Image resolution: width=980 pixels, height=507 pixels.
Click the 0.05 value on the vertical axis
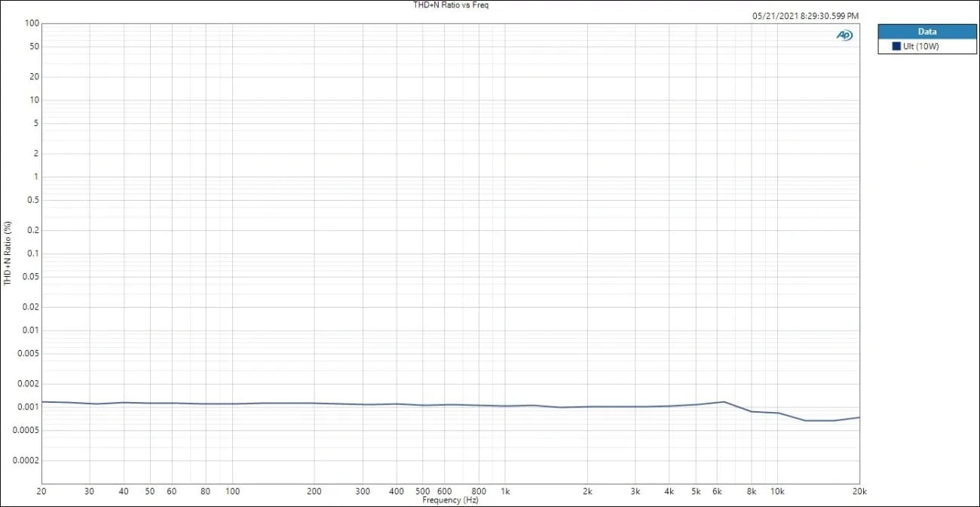tap(30, 277)
